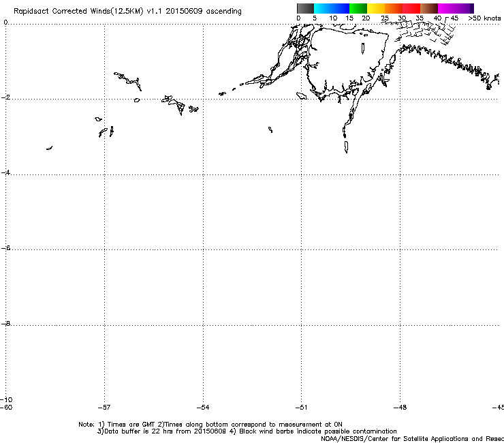Click the '-2' latitude axis label

click(5, 97)
